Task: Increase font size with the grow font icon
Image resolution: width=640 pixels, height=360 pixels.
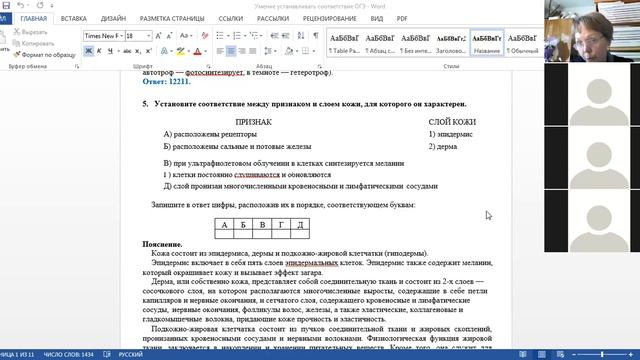Action: pos(159,36)
